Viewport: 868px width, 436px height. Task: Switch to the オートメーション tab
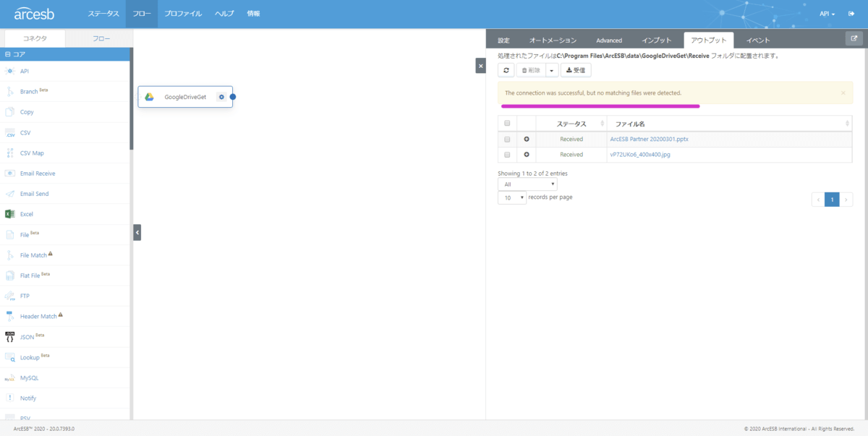coord(553,40)
